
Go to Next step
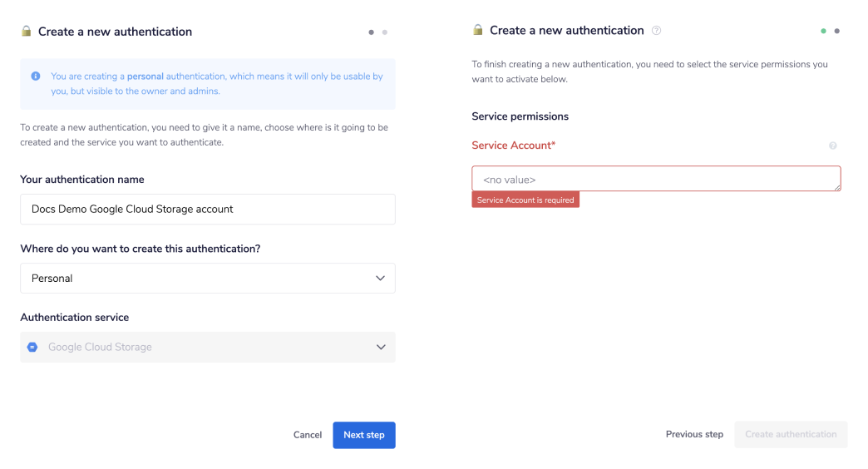pos(364,435)
